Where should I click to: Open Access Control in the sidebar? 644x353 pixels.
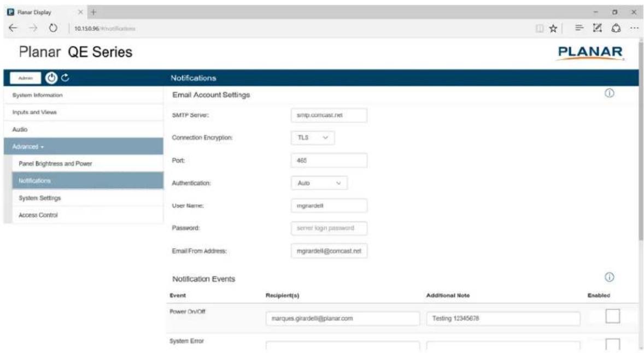click(x=87, y=215)
